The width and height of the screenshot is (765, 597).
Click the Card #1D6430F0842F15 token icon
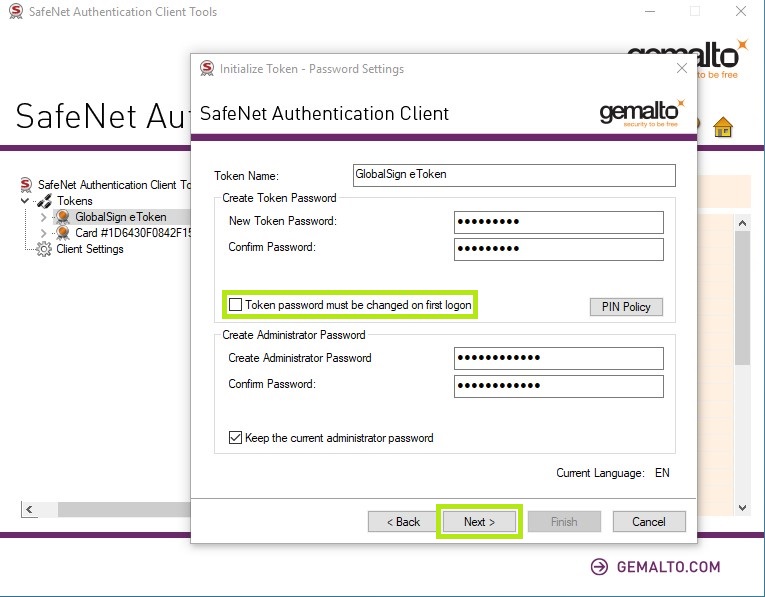(x=62, y=233)
